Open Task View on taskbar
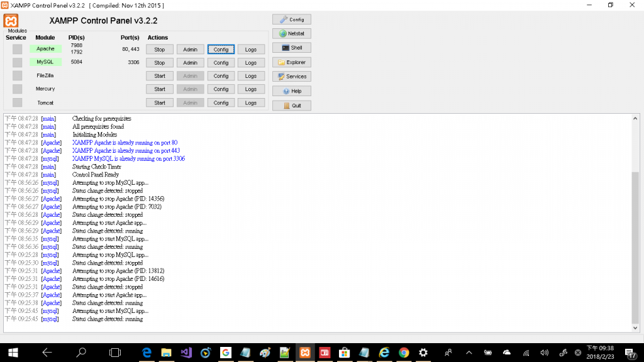644x362 pixels. click(115, 353)
